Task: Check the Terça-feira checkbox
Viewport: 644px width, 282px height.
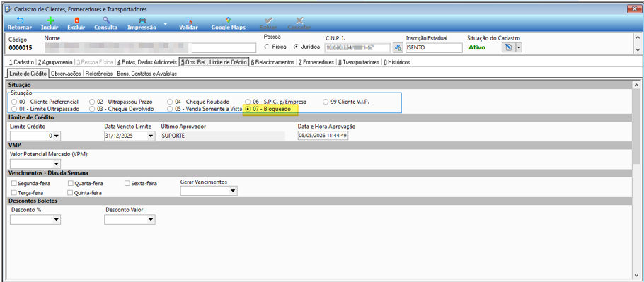Action: point(14,193)
